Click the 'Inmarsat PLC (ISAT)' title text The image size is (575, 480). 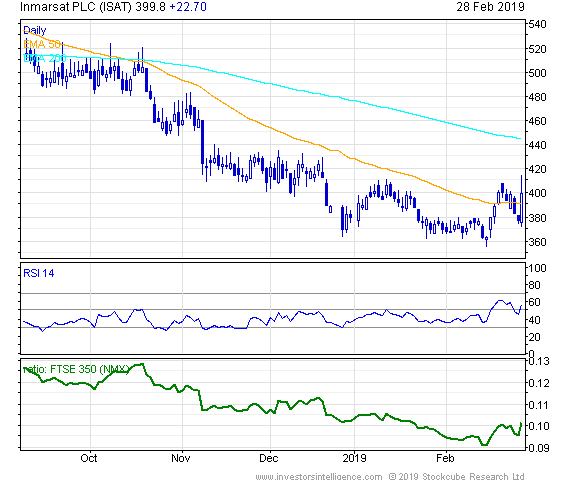point(76,7)
